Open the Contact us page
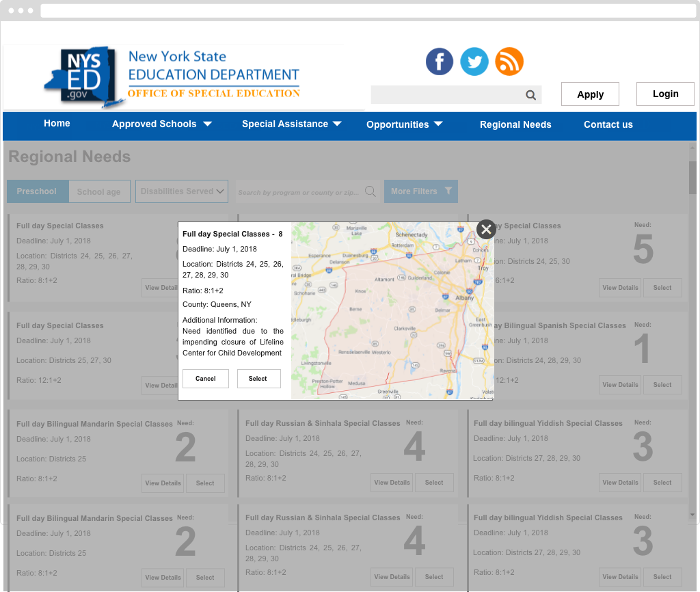The height and width of the screenshot is (592, 700). (608, 124)
